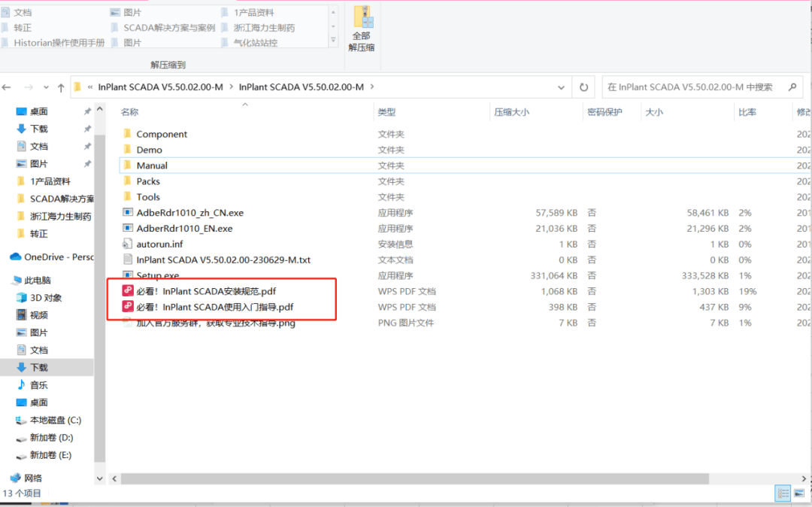Image resolution: width=812 pixels, height=507 pixels.
Task: Select the Tools folder
Action: tap(148, 197)
